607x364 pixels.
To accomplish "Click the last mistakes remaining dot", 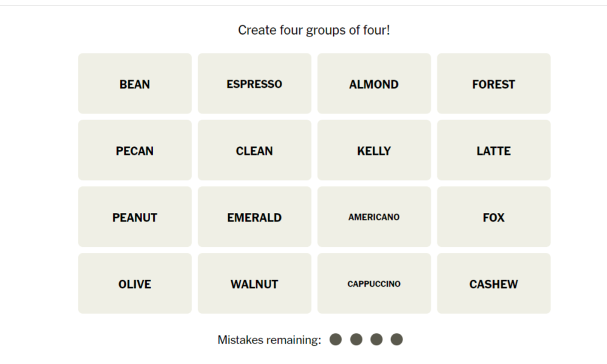I will click(396, 340).
